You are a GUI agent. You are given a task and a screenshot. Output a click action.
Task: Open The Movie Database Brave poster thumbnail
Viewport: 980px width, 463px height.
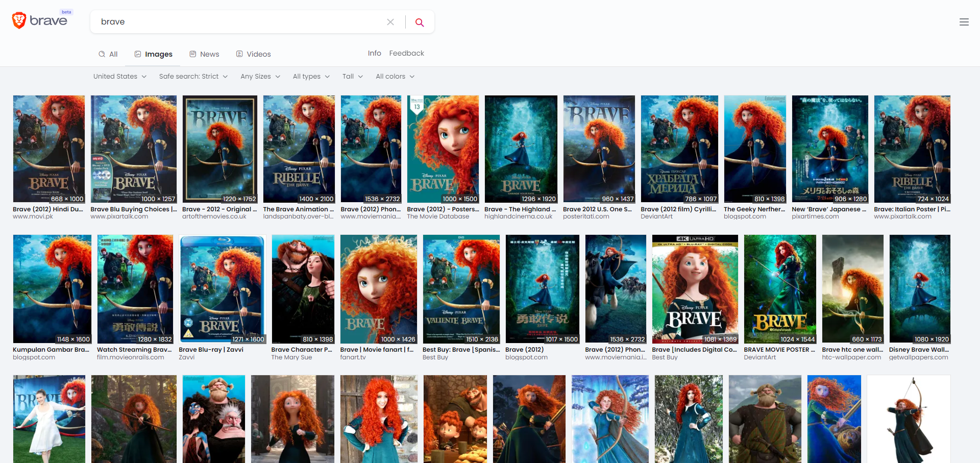coord(443,149)
